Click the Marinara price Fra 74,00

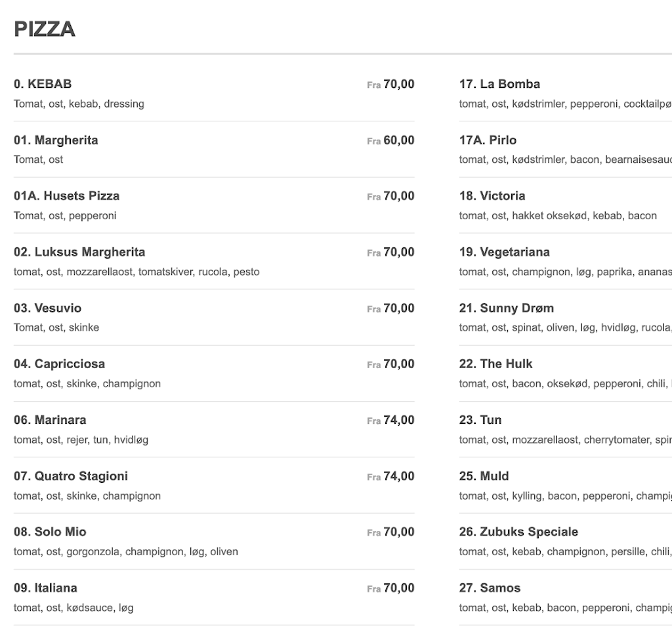point(390,420)
